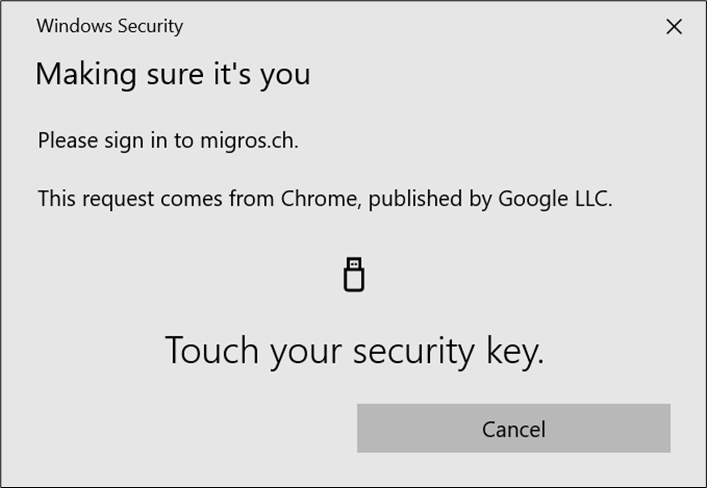Click the words 'sign in' in the message
Image resolution: width=707 pixels, height=488 pixels.
(x=136, y=141)
